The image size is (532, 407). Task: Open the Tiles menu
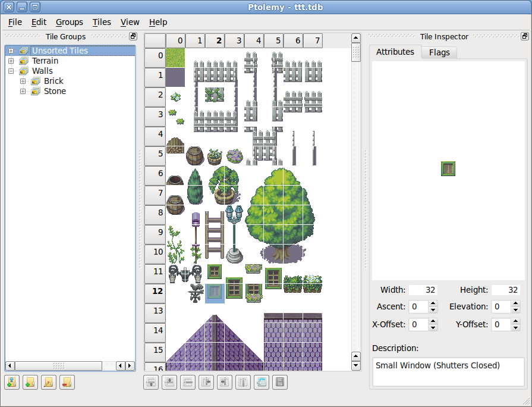[x=102, y=22]
